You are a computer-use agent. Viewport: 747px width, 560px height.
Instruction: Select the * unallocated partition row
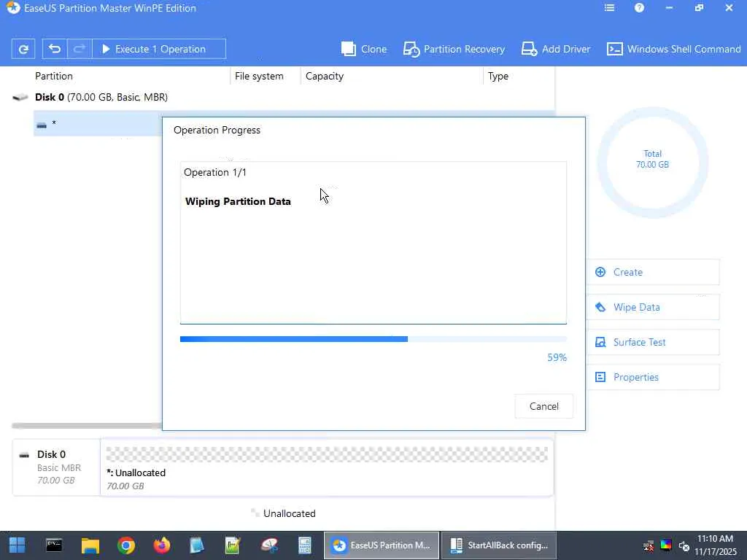98,123
